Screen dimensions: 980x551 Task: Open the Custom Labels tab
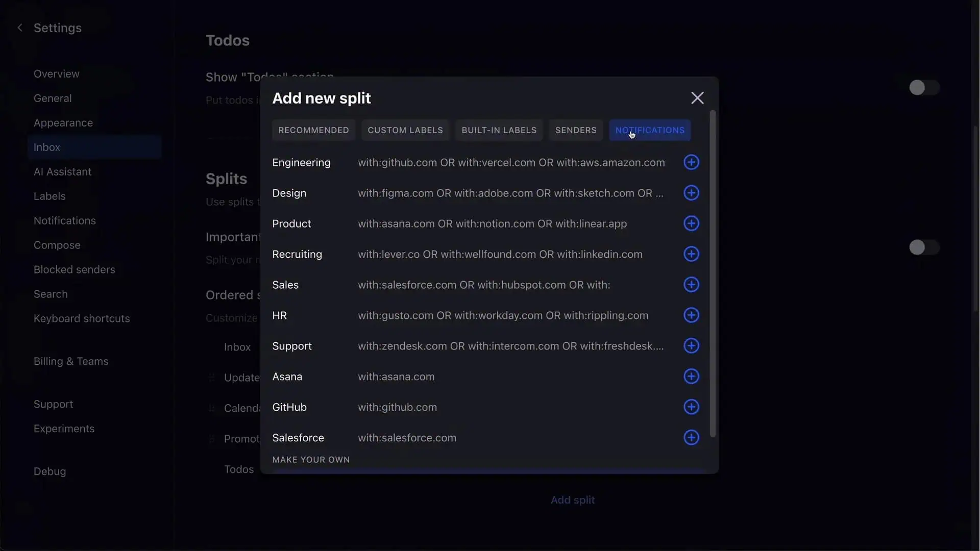(x=405, y=130)
